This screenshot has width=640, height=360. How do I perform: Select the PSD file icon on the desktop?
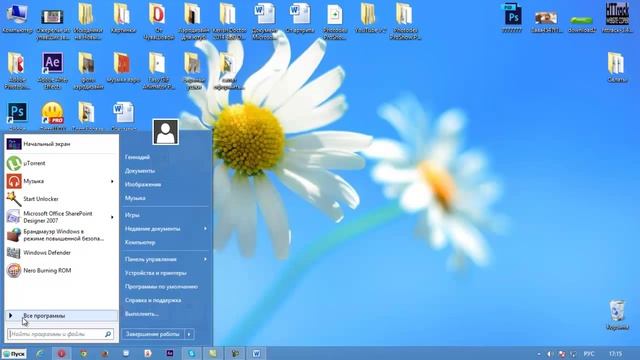(x=512, y=18)
